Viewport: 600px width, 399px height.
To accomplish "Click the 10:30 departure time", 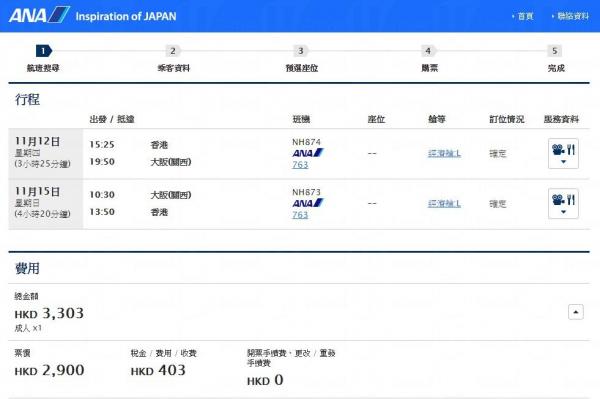I will pyautogui.click(x=102, y=195).
